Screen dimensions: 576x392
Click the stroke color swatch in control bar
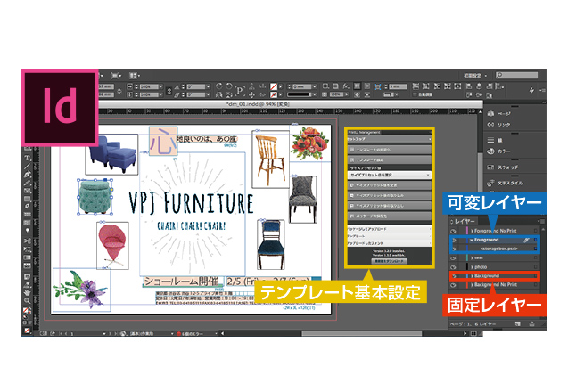pos(274,94)
